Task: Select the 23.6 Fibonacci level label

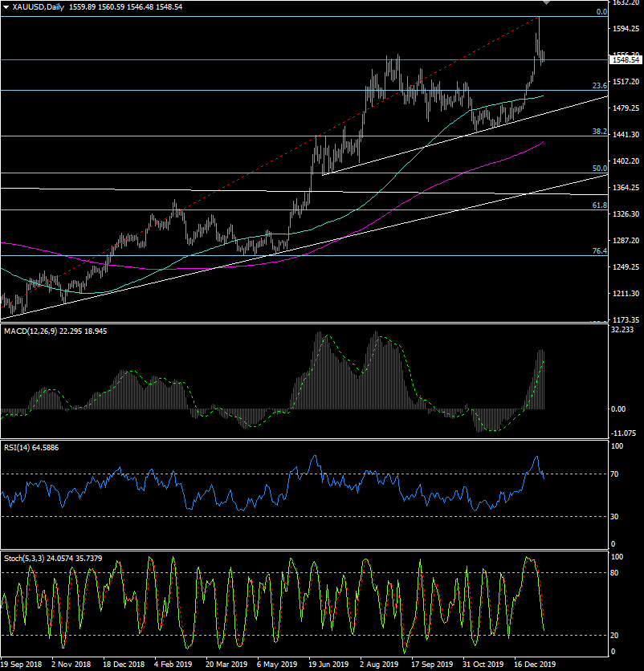Action: pyautogui.click(x=599, y=86)
